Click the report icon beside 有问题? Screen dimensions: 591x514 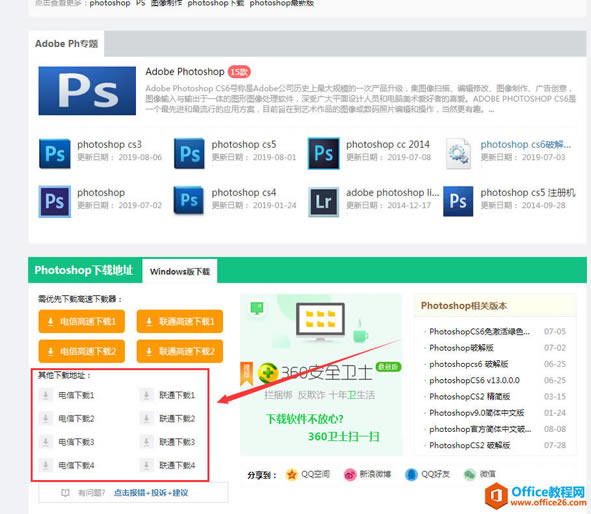(x=66, y=493)
